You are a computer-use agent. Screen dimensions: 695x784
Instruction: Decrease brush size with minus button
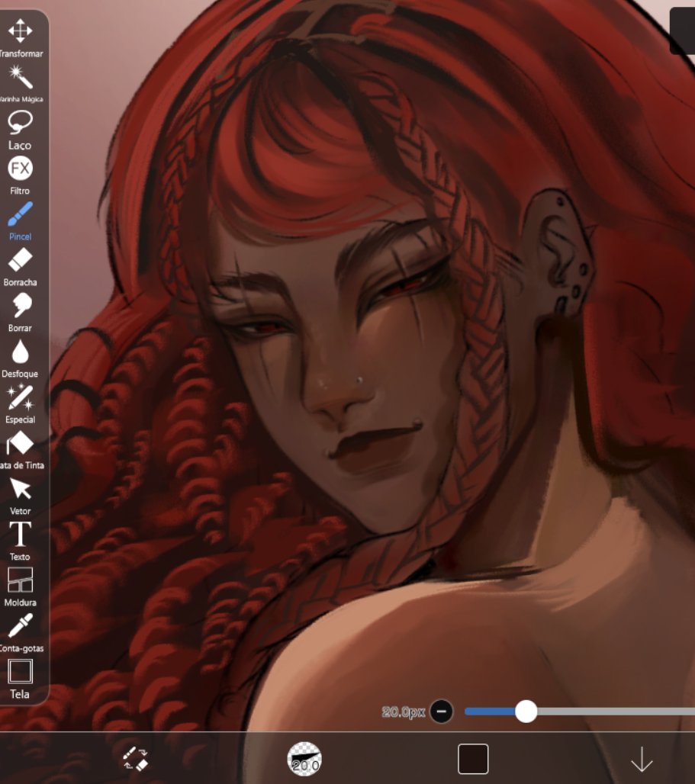tap(442, 712)
